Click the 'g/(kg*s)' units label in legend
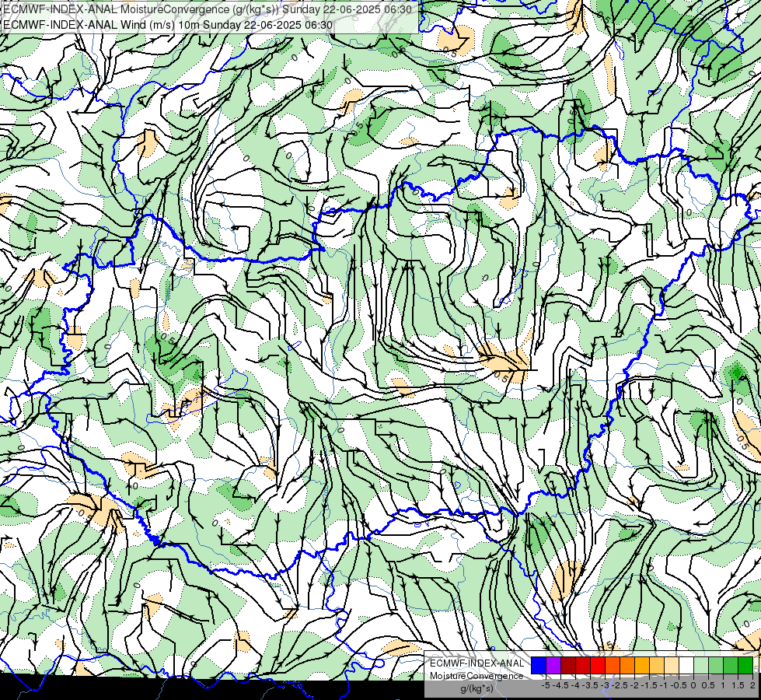 tap(477, 688)
